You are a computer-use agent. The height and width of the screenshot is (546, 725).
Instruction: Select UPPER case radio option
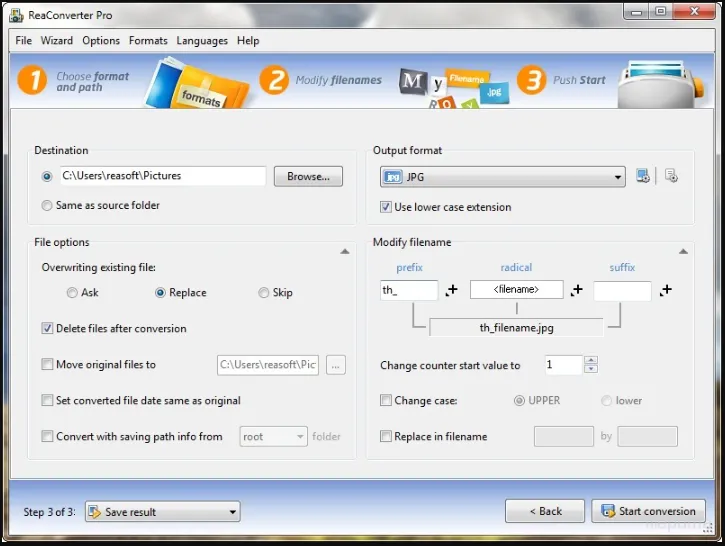pos(519,400)
